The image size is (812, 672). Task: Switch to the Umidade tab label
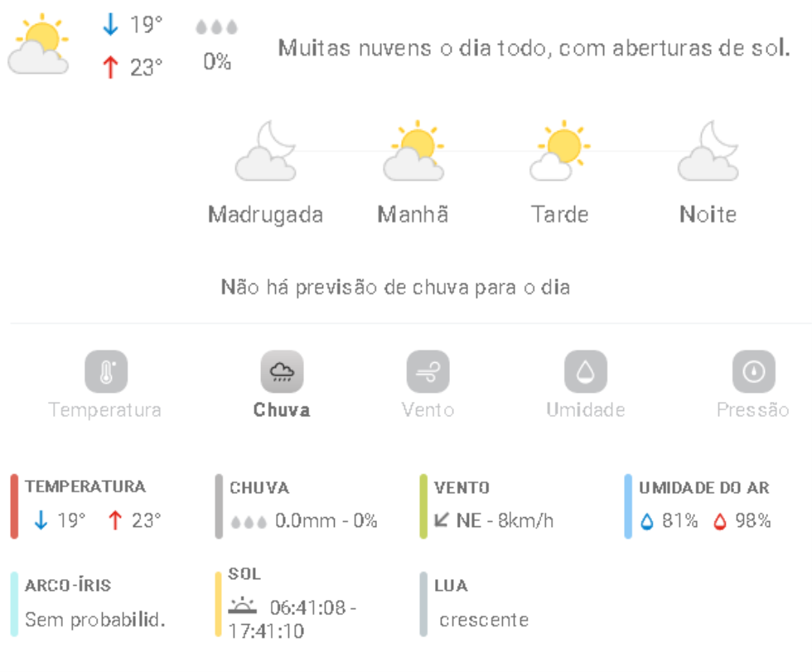click(x=586, y=410)
